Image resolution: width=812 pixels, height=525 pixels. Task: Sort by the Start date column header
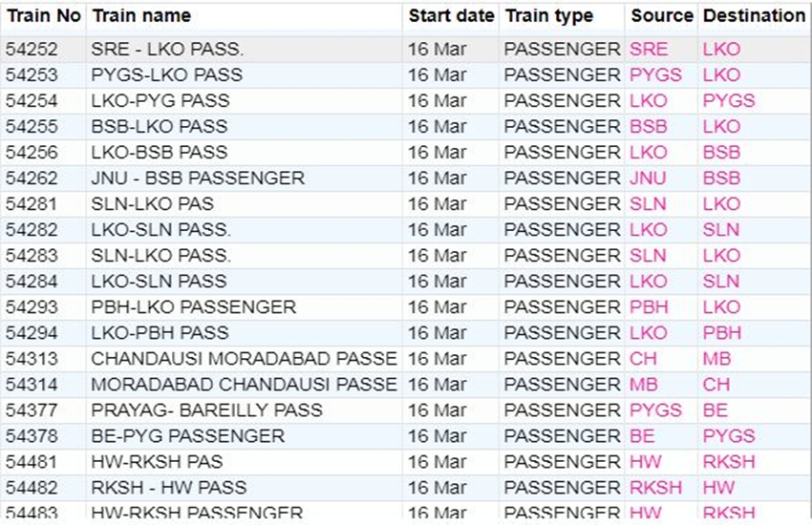tap(451, 16)
